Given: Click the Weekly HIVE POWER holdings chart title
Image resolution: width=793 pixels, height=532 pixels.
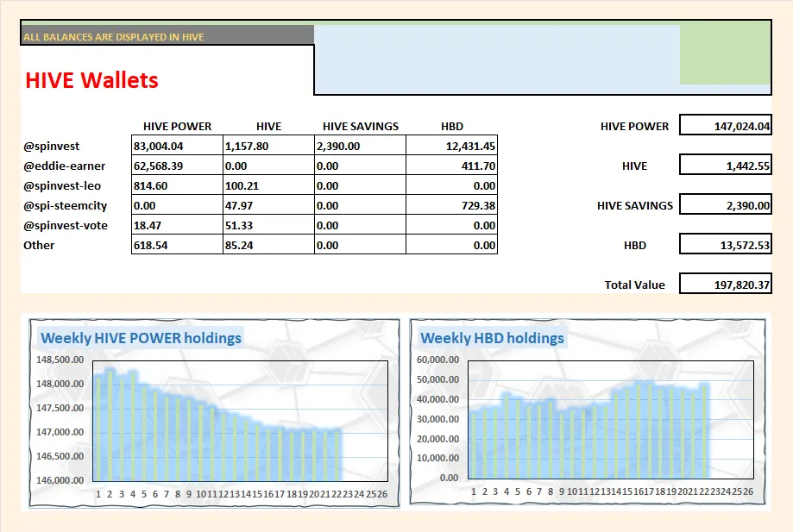Looking at the screenshot, I should [142, 338].
